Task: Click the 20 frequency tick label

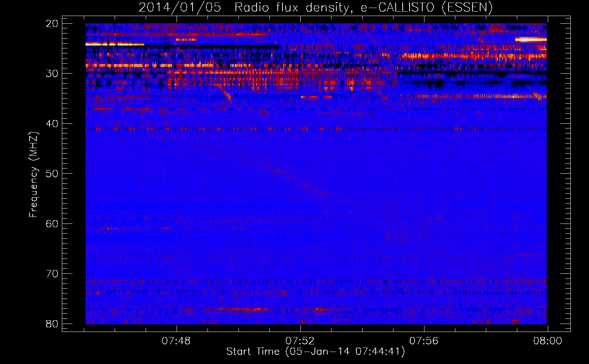Action: [52, 24]
